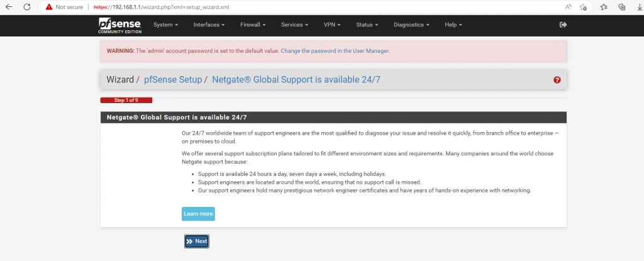
Task: Click the browser back arrow
Action: [9, 7]
